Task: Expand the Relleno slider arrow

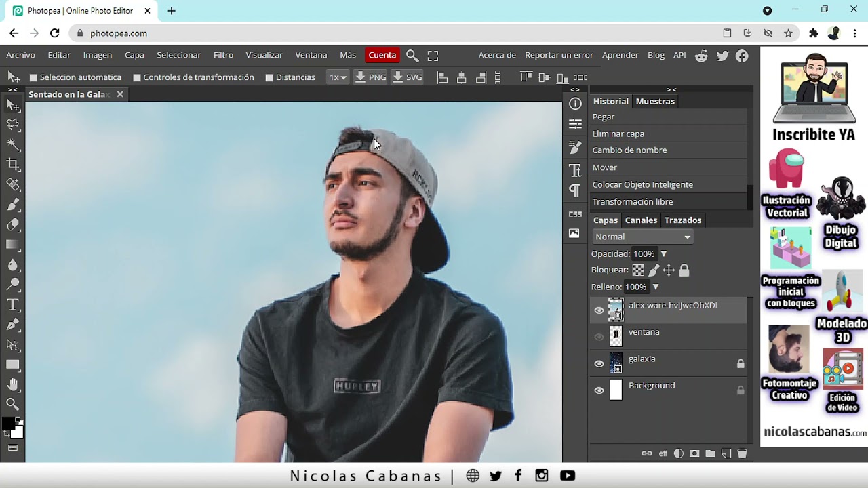Action: [656, 287]
